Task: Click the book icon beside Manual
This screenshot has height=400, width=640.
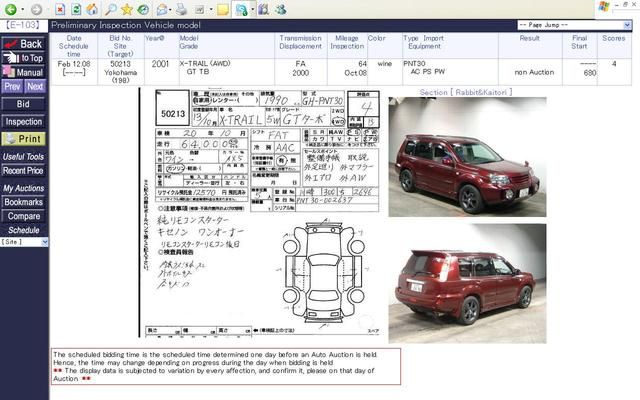Action: click(9, 71)
